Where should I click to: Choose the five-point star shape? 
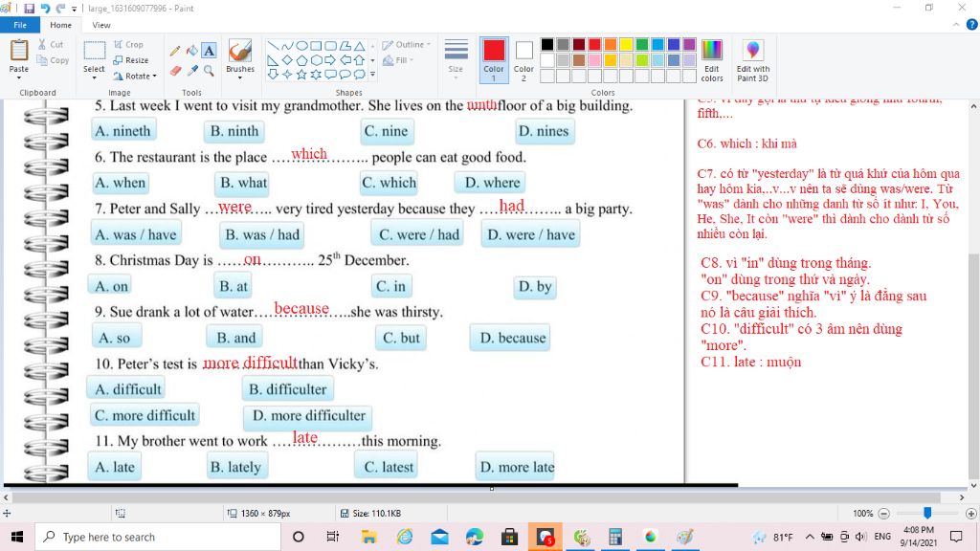tap(301, 75)
